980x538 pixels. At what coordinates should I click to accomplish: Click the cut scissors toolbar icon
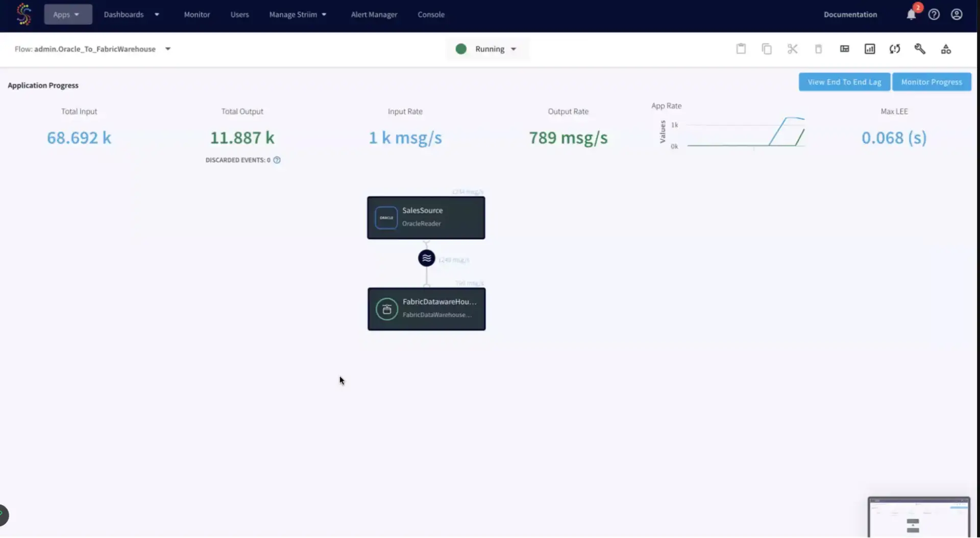[x=792, y=49]
